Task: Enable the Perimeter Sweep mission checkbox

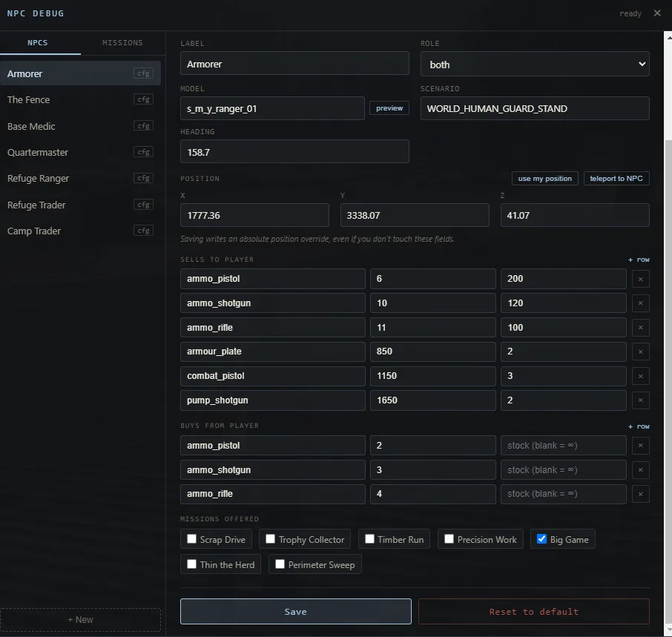Action: click(280, 564)
